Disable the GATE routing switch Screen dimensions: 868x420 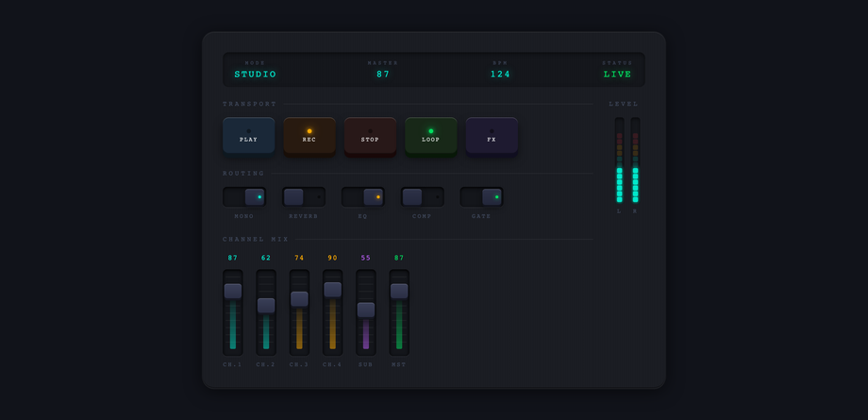coord(481,196)
